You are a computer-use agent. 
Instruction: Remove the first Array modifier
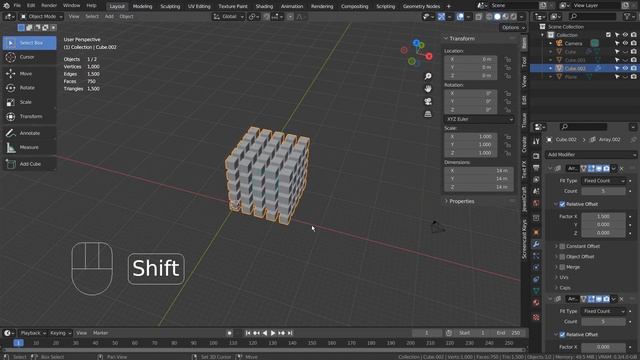click(x=622, y=169)
